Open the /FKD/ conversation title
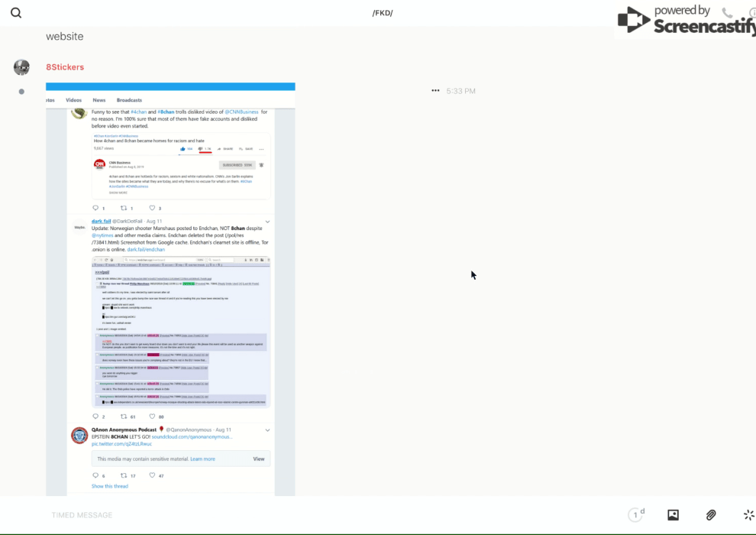 click(383, 13)
